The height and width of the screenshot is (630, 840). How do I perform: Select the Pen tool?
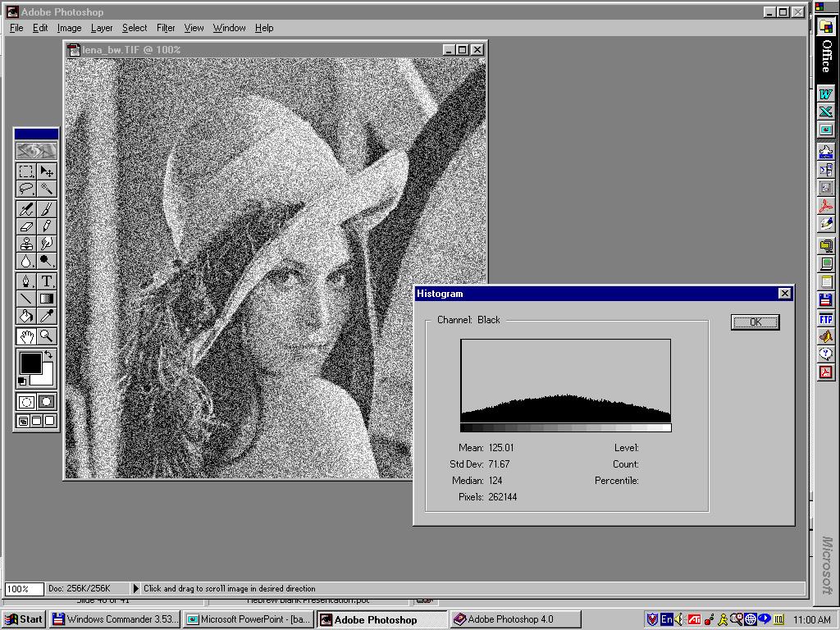[25, 281]
